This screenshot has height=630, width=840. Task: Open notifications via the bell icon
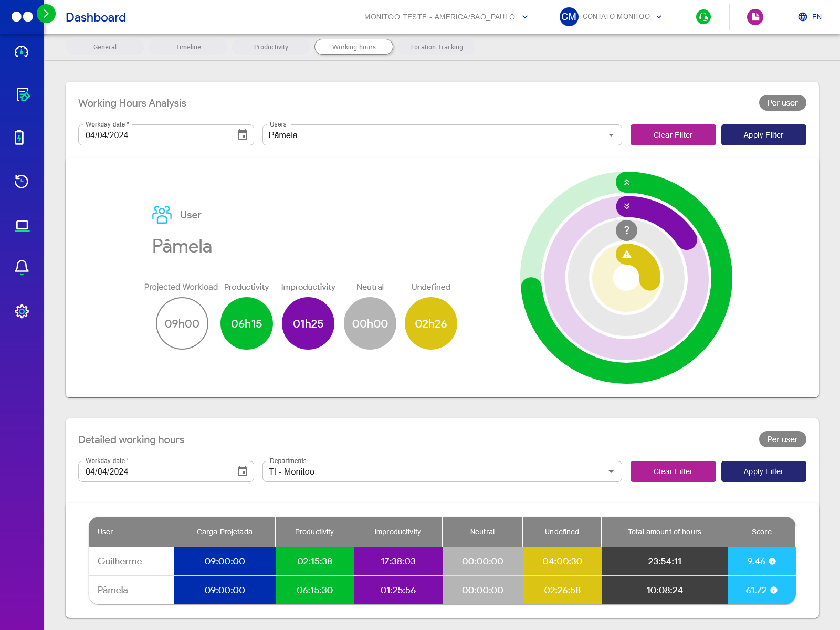22,268
